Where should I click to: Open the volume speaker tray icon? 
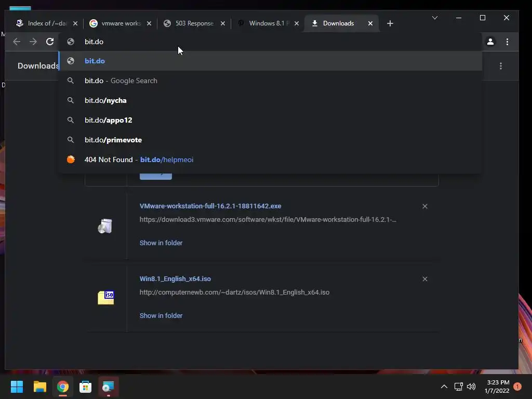coord(471,387)
